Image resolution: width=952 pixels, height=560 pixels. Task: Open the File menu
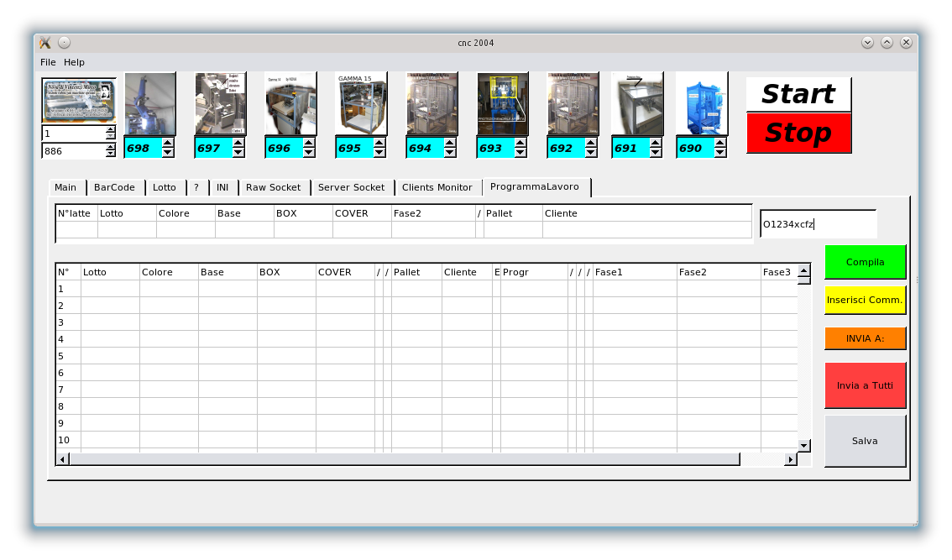pyautogui.click(x=48, y=62)
